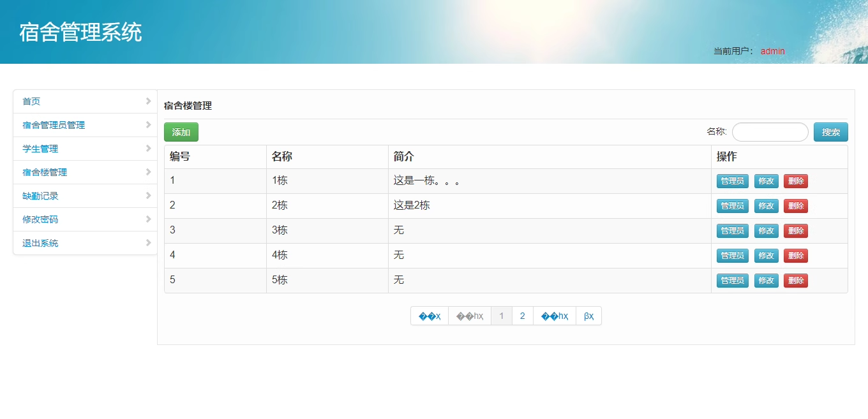Open 首页 in the sidebar
868x419 pixels.
coord(85,101)
